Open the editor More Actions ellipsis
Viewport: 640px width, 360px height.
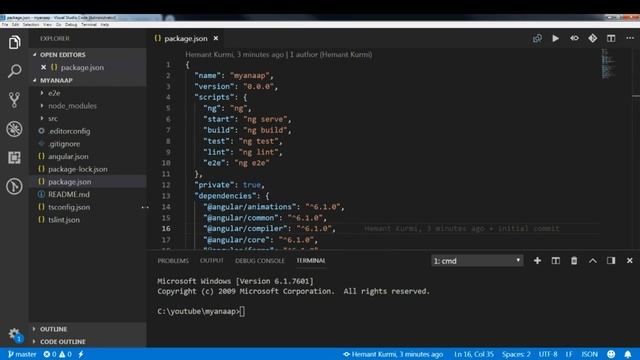tap(630, 38)
